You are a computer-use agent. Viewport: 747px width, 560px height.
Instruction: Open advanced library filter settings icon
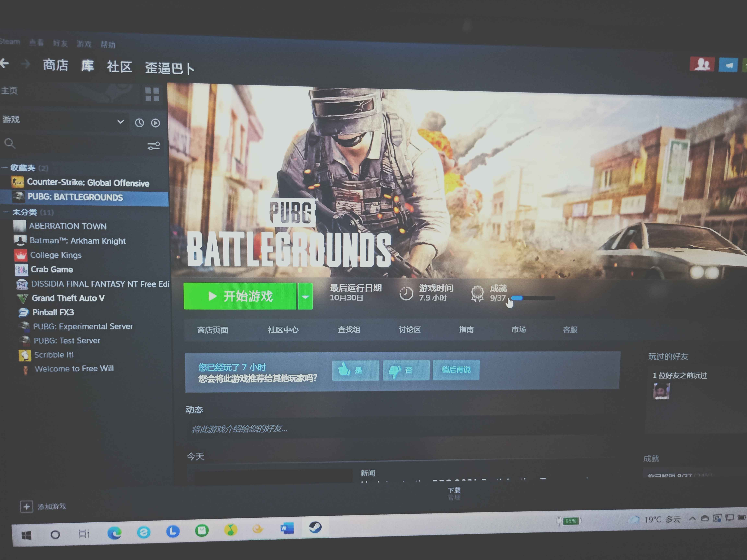pyautogui.click(x=154, y=146)
